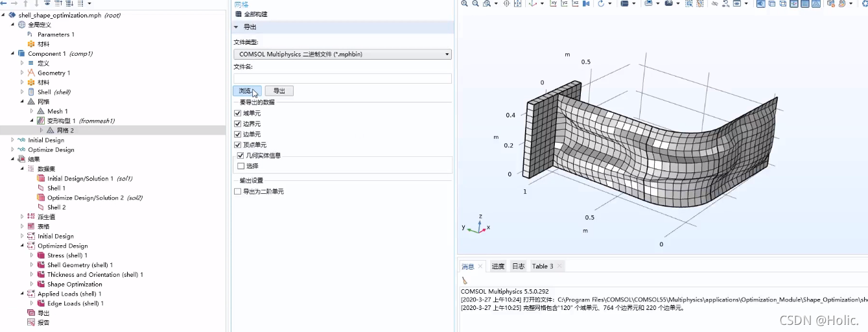The height and width of the screenshot is (332, 868).
Task: Collapse the Component 1 tree node
Action: point(13,54)
